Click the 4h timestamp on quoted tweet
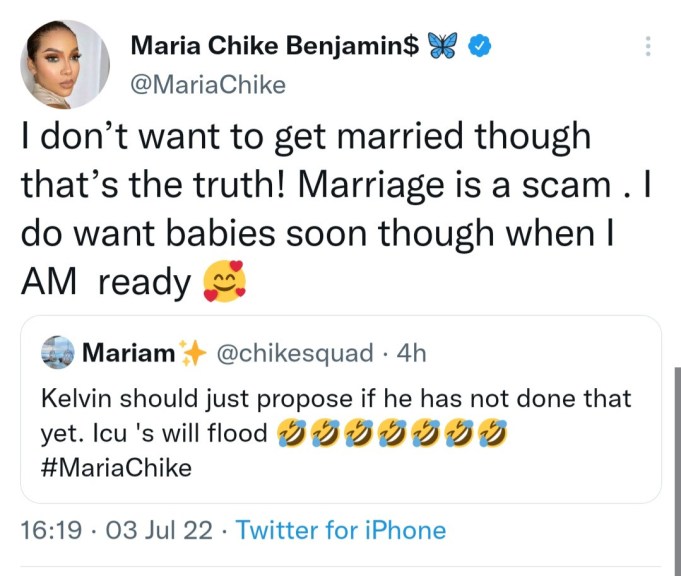This screenshot has height=576, width=681. [411, 353]
